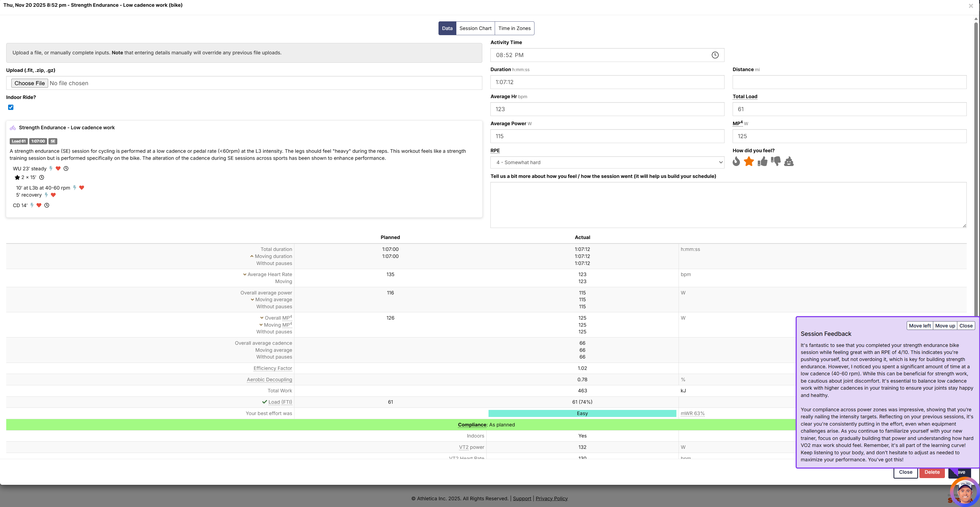
Task: Click the Choose File upload button
Action: (30, 83)
